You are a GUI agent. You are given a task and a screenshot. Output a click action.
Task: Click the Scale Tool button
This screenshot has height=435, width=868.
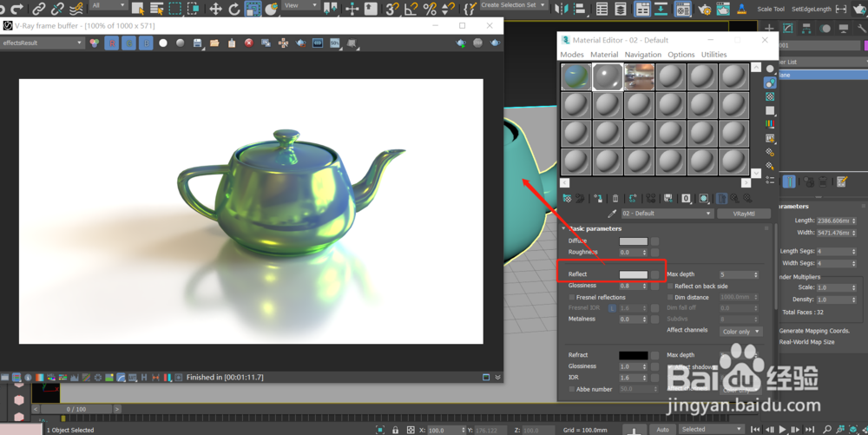click(x=771, y=9)
